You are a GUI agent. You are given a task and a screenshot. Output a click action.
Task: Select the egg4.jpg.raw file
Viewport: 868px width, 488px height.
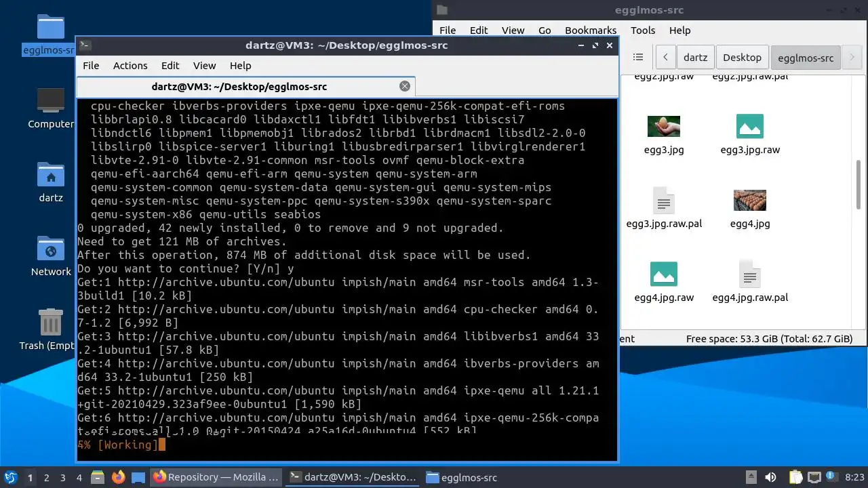664,283
